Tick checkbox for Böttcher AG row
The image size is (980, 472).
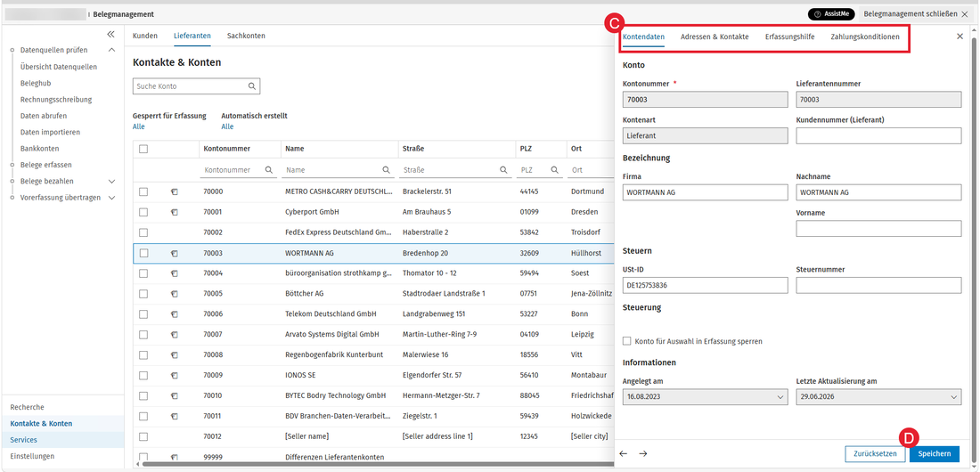point(143,294)
